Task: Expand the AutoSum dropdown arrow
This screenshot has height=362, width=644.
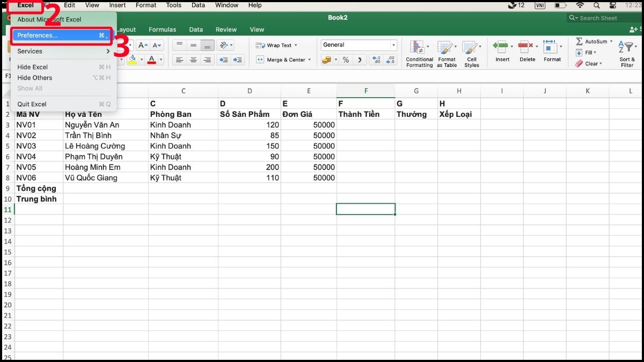Action: click(x=611, y=41)
